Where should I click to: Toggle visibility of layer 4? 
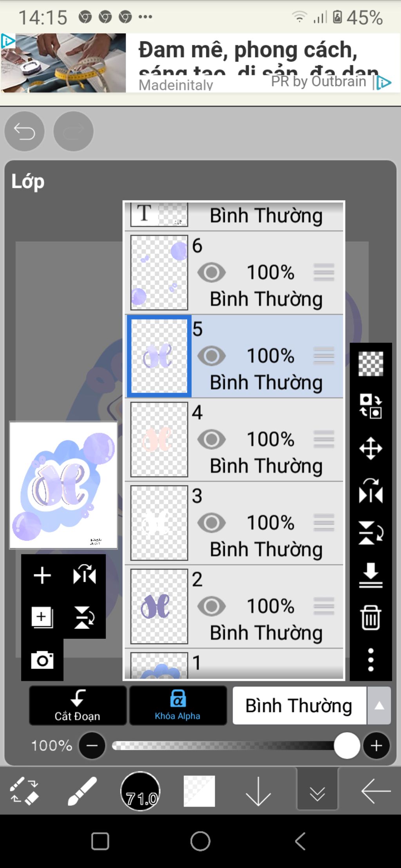(x=211, y=439)
